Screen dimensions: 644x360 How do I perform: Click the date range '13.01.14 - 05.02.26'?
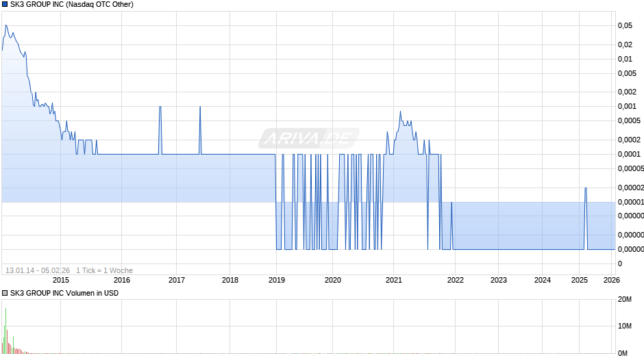click(38, 270)
